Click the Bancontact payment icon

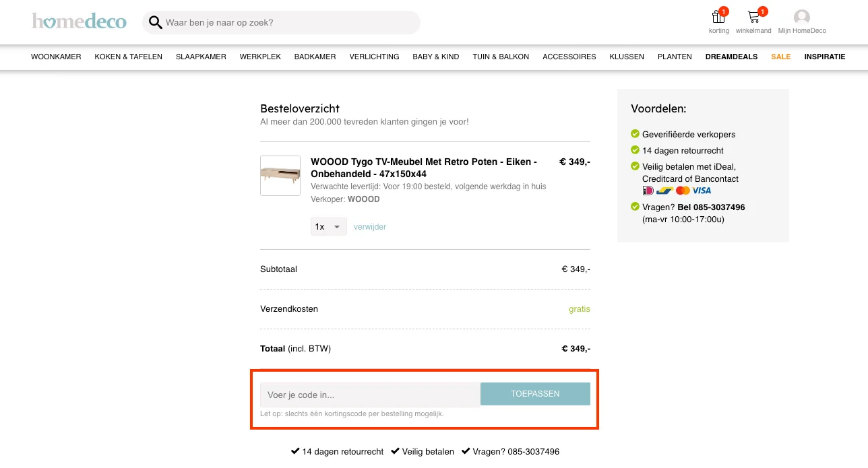[x=664, y=191]
